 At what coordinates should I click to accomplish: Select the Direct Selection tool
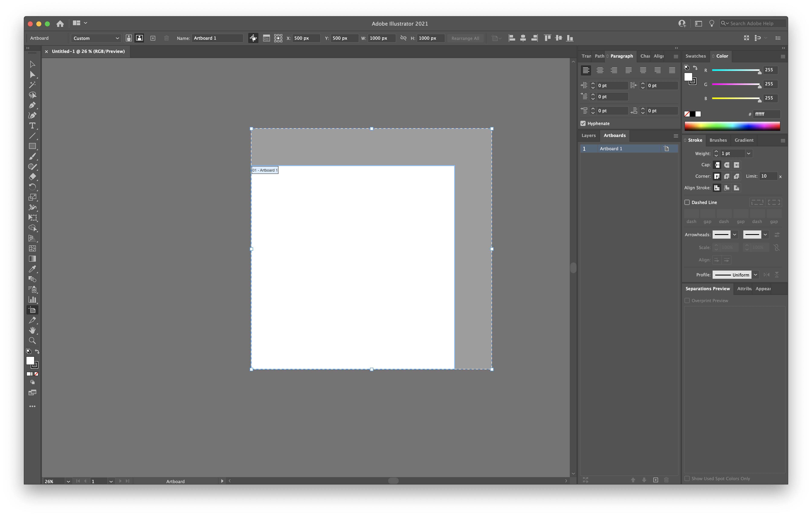(32, 74)
